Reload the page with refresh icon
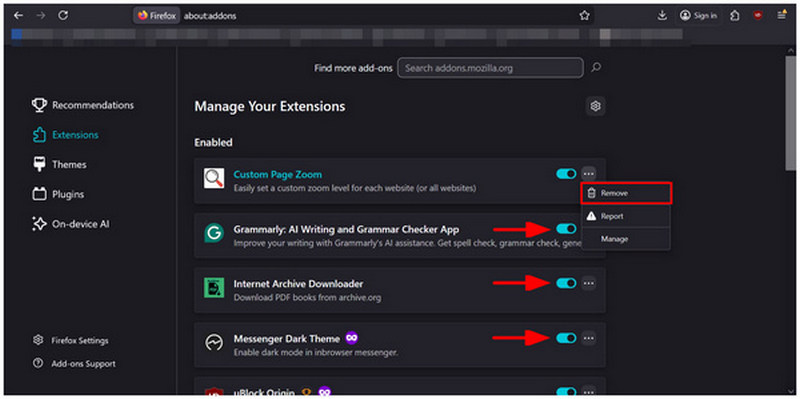Image resolution: width=800 pixels, height=399 pixels. [x=63, y=16]
